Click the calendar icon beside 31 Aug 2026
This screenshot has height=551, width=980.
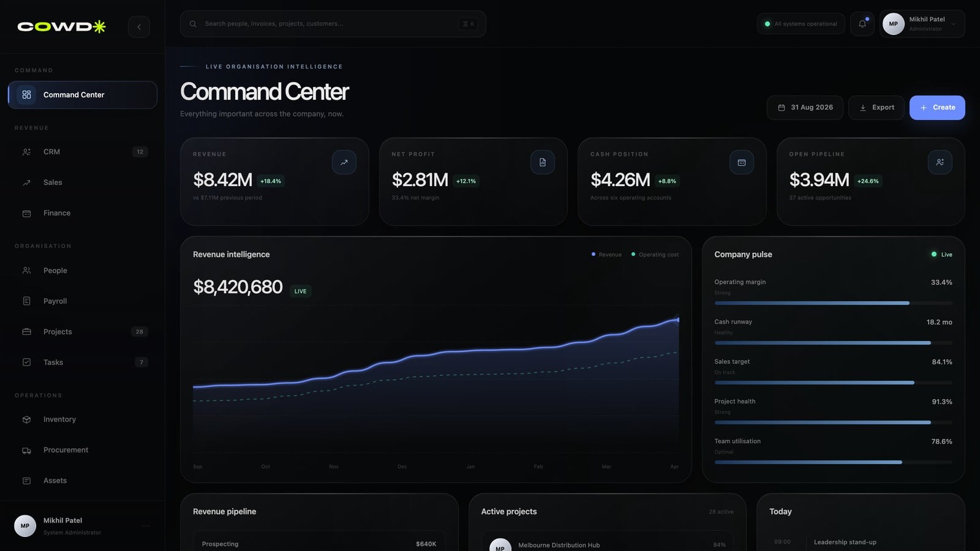coord(782,108)
